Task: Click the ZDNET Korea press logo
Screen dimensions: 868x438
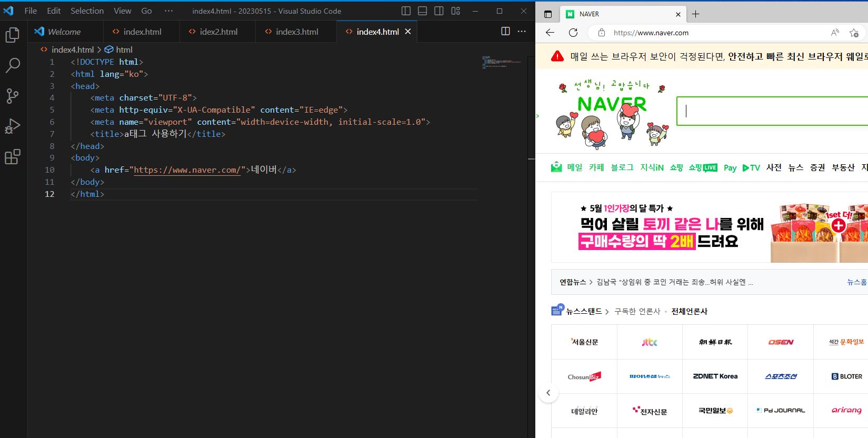Action: point(715,376)
